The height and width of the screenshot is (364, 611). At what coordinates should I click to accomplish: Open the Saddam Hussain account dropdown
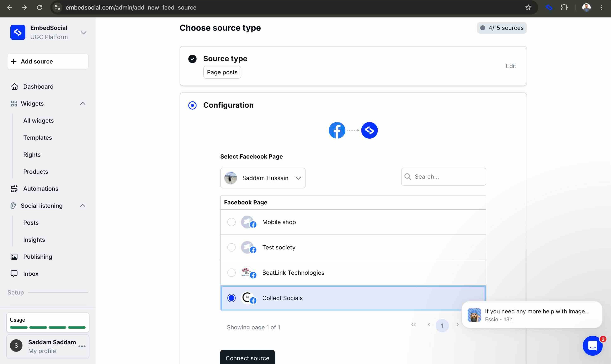[x=263, y=178]
